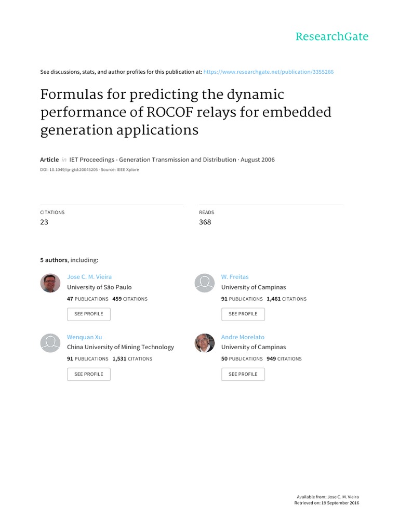Click the DOI text line
The height and width of the screenshot is (532, 399).
pos(89,170)
